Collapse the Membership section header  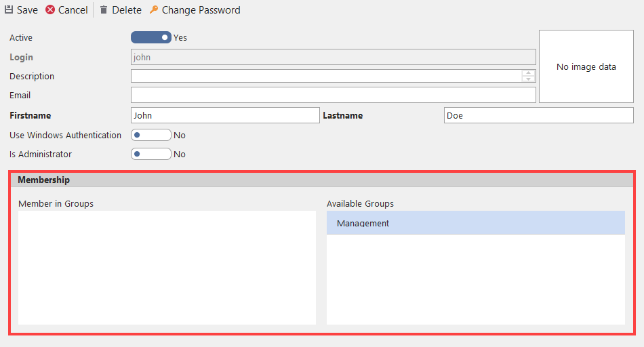(322, 180)
